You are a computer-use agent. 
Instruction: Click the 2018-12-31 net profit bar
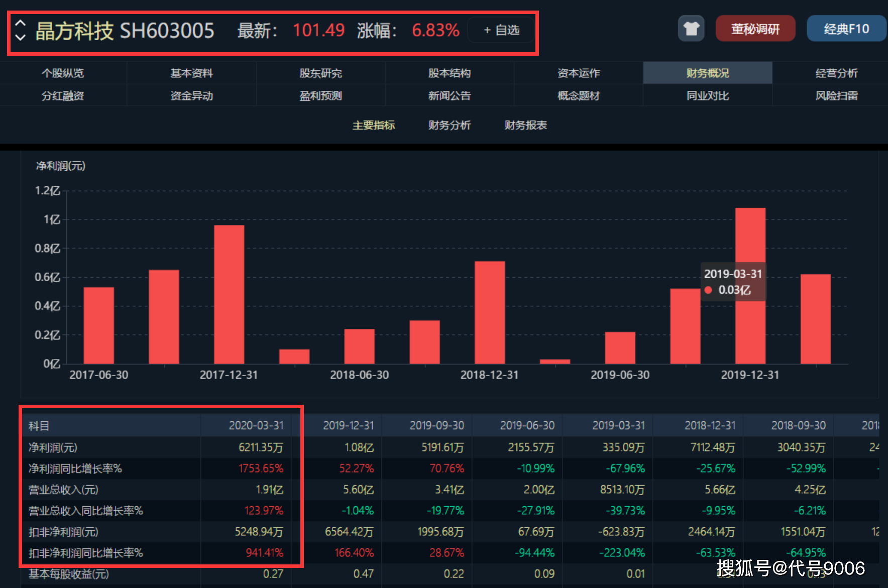[490, 312]
